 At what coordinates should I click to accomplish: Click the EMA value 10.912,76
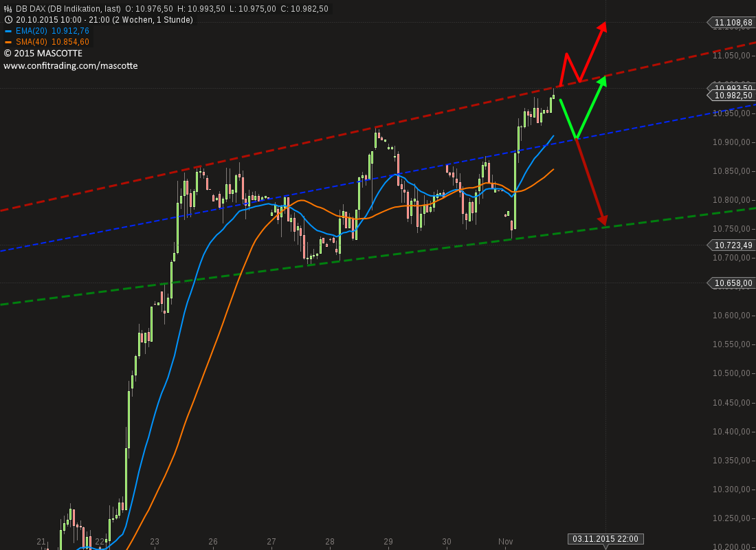(70, 31)
